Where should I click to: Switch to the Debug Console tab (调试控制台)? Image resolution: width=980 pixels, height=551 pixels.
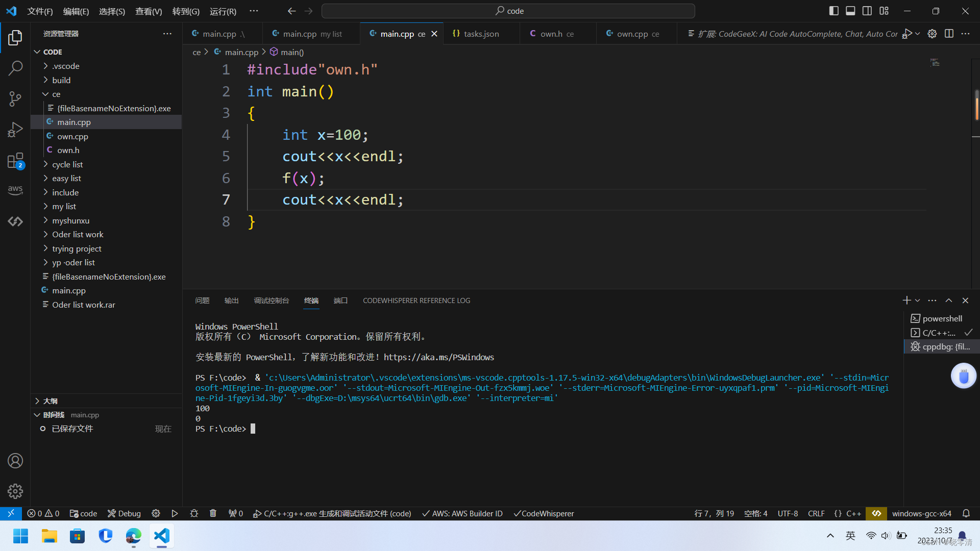(272, 300)
